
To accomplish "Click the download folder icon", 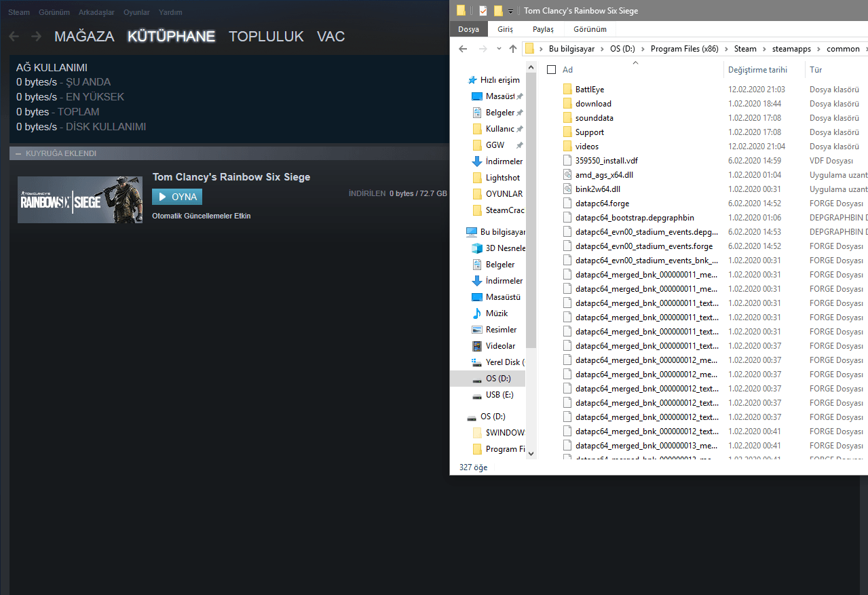I will coord(568,104).
